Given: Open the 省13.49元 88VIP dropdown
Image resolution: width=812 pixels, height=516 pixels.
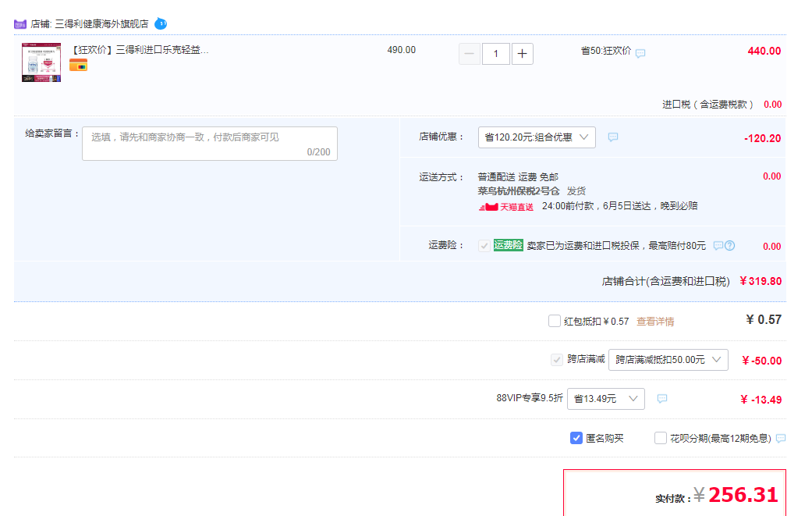Looking at the screenshot, I should pyautogui.click(x=606, y=399).
